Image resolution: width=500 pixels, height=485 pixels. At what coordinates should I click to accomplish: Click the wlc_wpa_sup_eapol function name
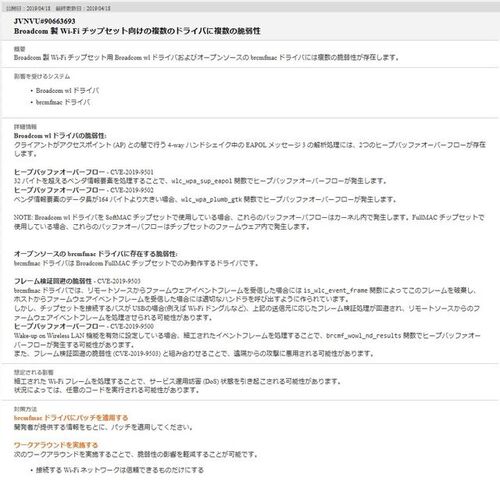[201, 181]
